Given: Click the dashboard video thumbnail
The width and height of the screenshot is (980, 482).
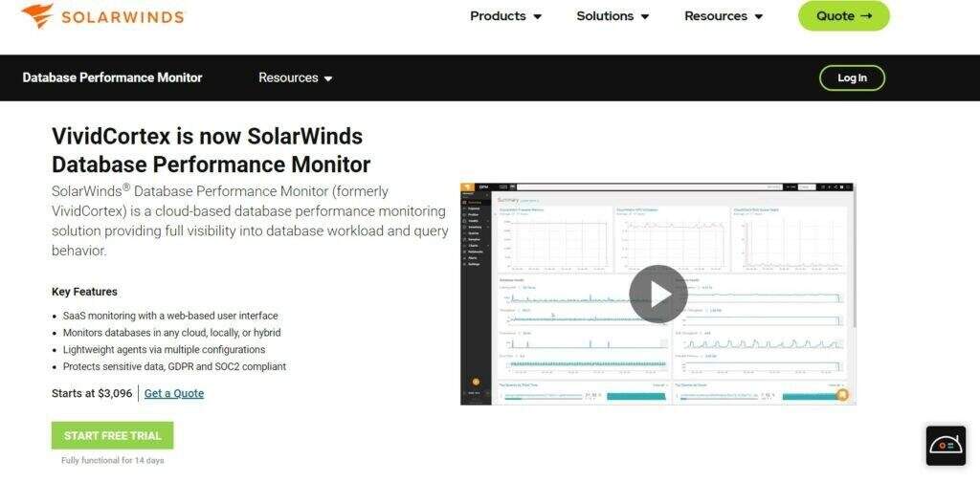Looking at the screenshot, I should [658, 294].
